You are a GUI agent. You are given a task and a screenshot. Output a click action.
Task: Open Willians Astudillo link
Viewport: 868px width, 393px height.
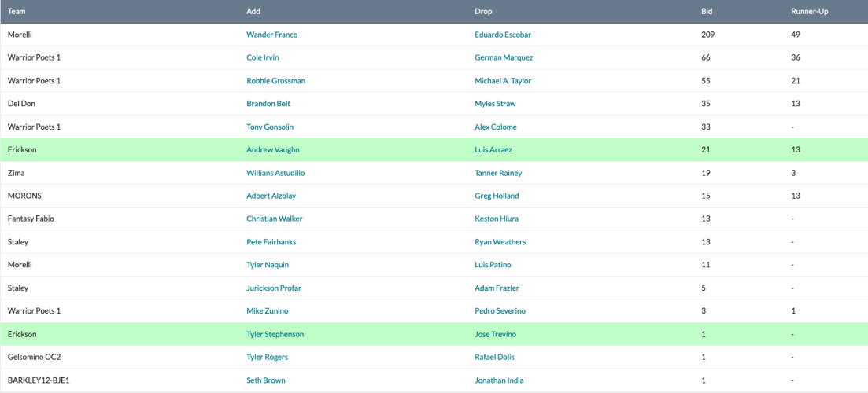(275, 173)
